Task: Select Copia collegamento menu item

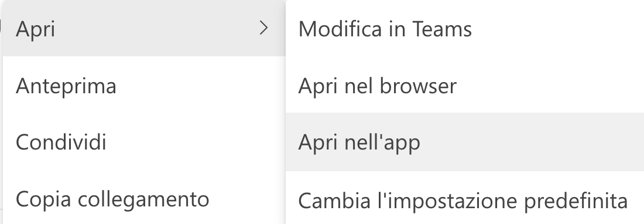Action: click(144, 199)
